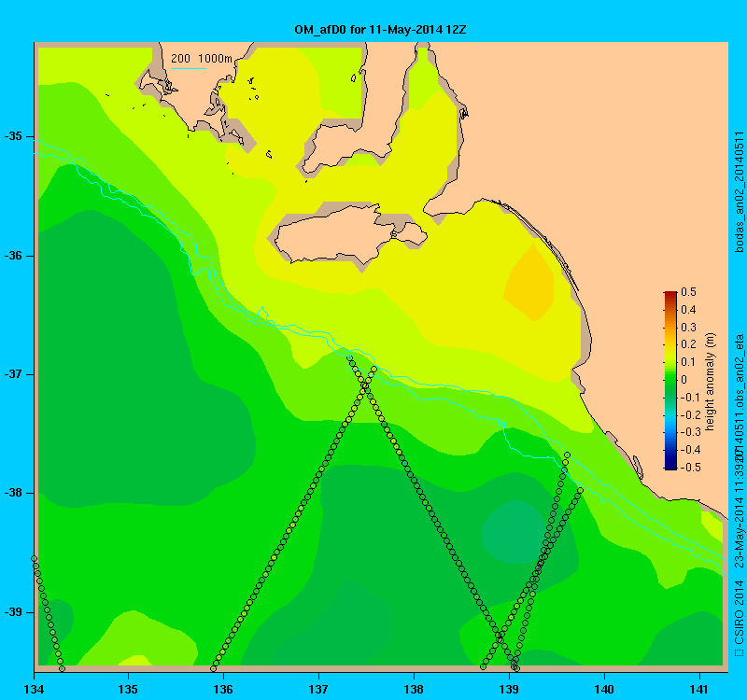Click the red top end of the colorbar
Viewport: 747px width, 700px height.
point(670,295)
